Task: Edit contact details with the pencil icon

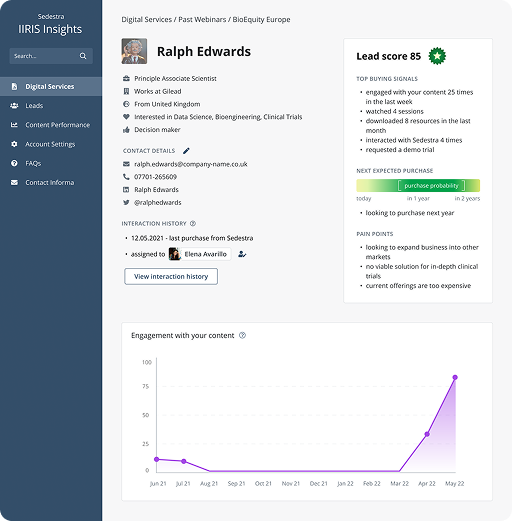Action: click(186, 151)
